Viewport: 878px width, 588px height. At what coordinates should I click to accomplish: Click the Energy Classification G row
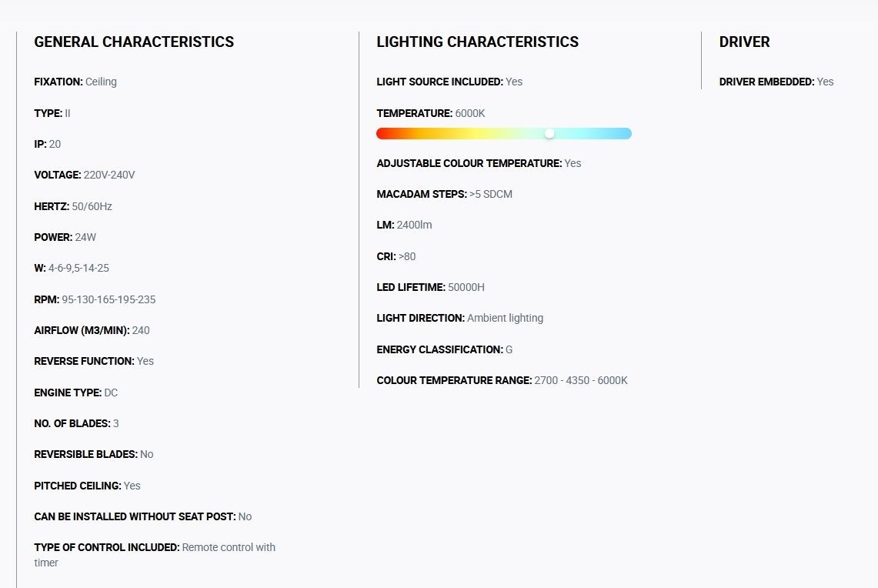point(445,349)
